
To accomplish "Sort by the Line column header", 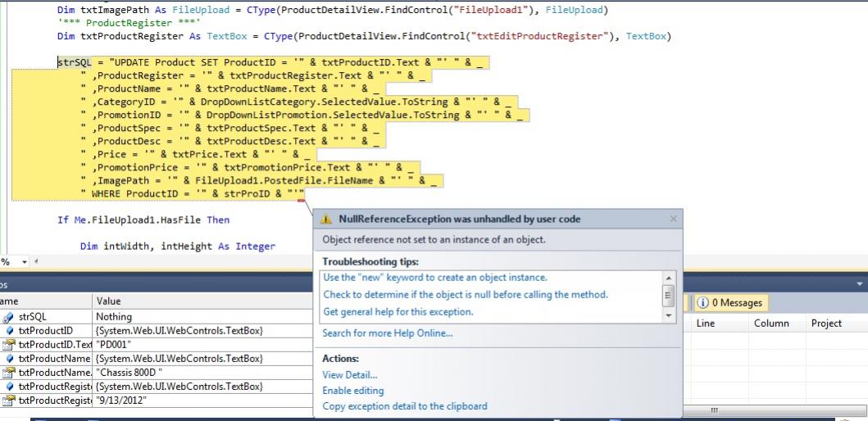I will (x=705, y=324).
